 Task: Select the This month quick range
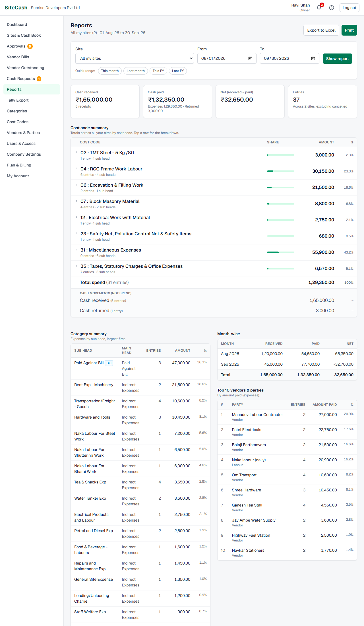tap(110, 71)
